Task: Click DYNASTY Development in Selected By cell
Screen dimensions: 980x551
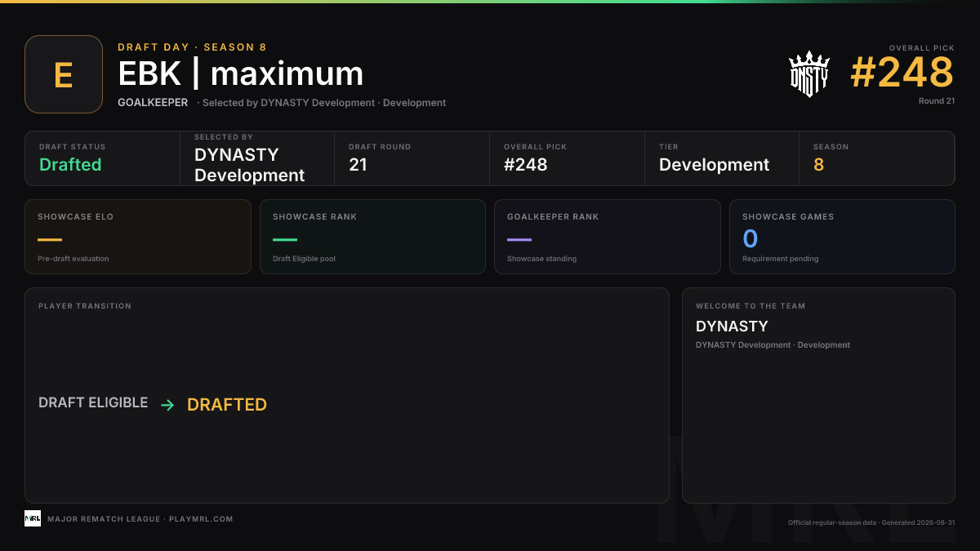Action: (249, 165)
